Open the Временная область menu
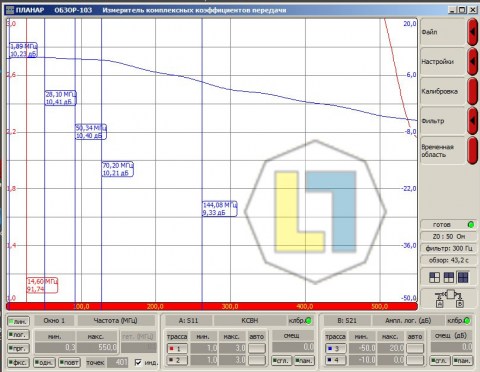This screenshot has height=372, width=480. click(443, 151)
